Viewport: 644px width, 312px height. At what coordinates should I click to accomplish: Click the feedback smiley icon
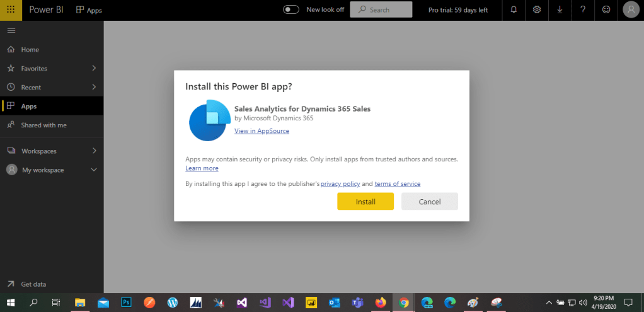(x=606, y=10)
